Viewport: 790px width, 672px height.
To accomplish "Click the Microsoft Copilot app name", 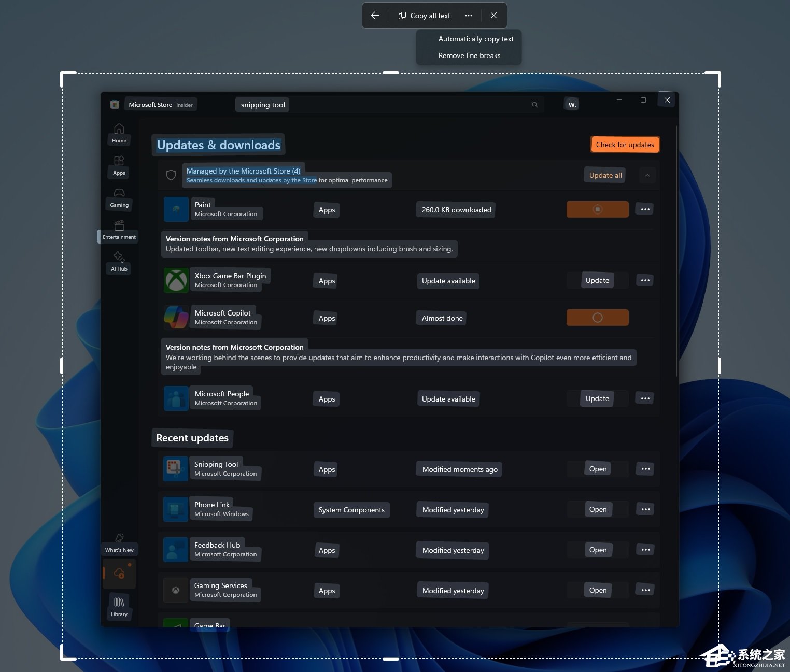I will pyautogui.click(x=222, y=313).
